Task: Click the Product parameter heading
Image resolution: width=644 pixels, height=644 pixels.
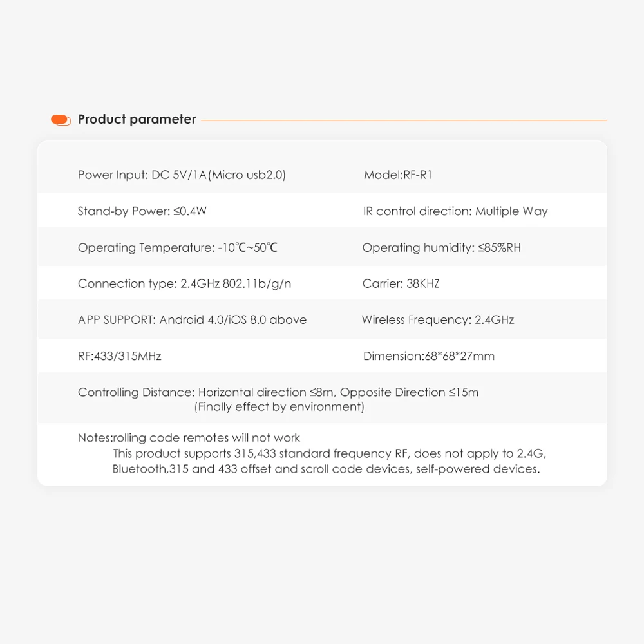Action: pos(137,120)
